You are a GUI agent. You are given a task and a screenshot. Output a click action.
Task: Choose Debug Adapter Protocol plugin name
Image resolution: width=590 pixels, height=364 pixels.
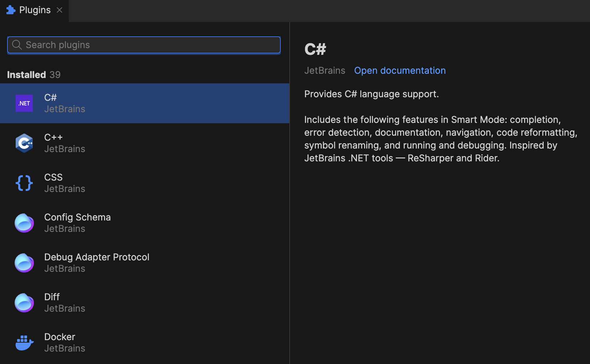[x=97, y=257]
